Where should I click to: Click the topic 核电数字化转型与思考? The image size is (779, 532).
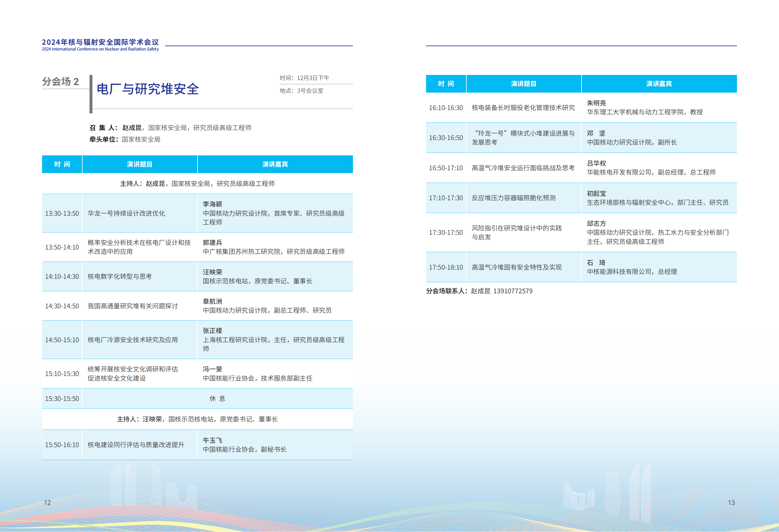coord(120,276)
